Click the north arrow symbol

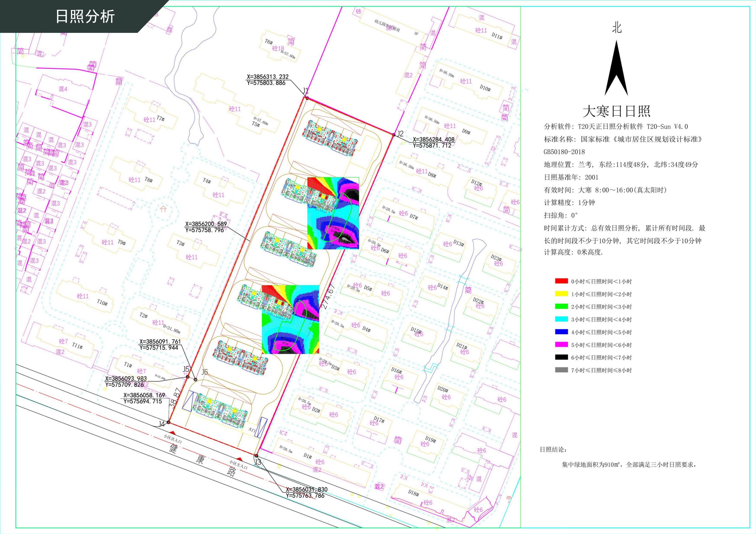tap(616, 68)
